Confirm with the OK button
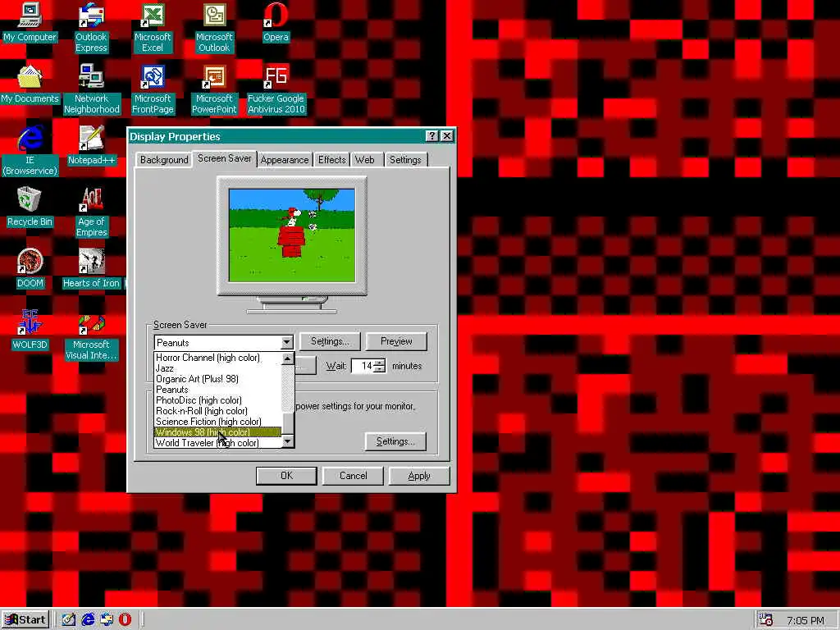The height and width of the screenshot is (630, 840). click(286, 476)
